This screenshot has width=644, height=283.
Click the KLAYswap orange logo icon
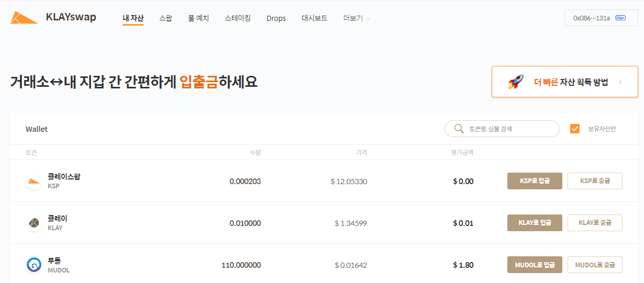pyautogui.click(x=24, y=18)
